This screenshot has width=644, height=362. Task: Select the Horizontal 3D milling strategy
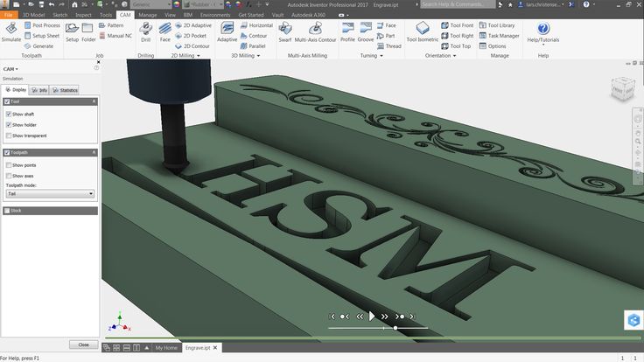point(256,25)
